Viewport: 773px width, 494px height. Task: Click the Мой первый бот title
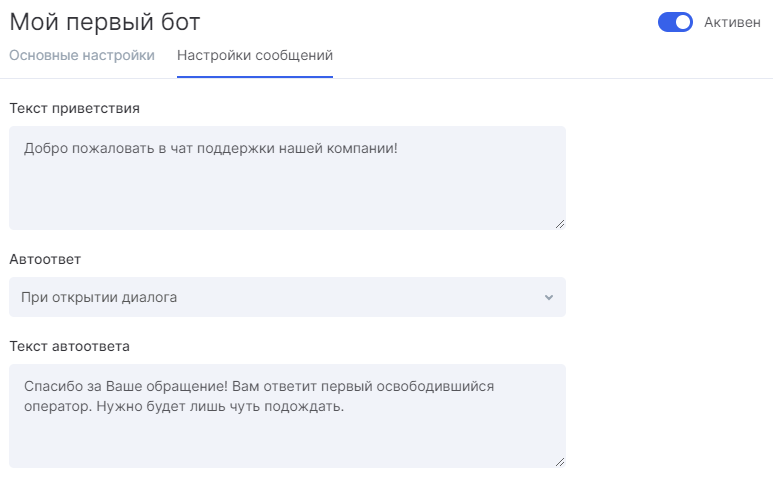[105, 22]
